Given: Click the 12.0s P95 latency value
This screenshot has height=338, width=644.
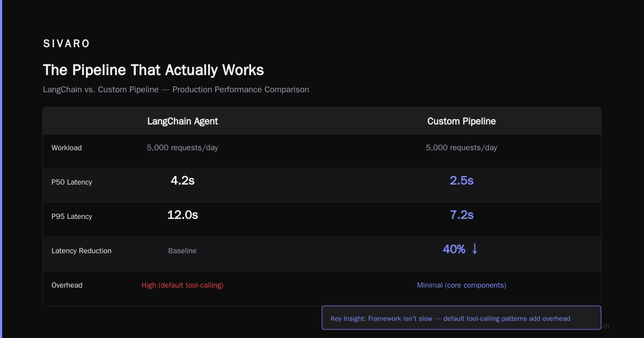Looking at the screenshot, I should pyautogui.click(x=182, y=215).
